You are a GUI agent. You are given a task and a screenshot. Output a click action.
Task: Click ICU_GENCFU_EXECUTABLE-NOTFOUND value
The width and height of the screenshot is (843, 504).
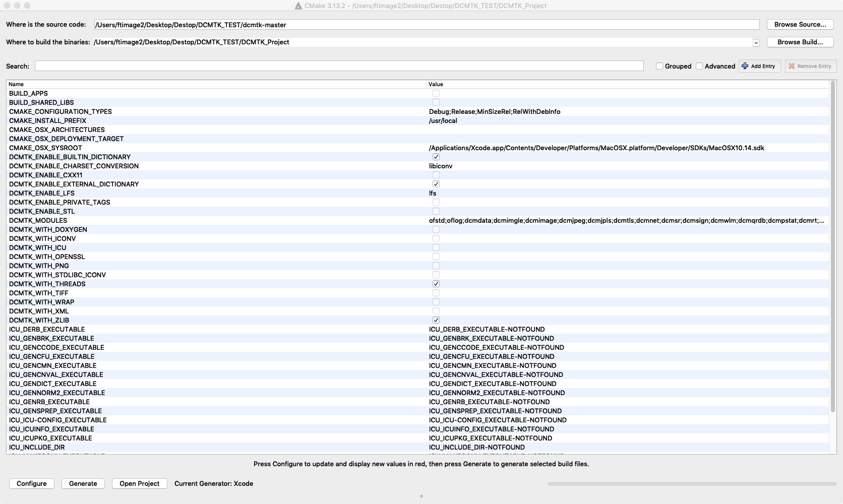(x=492, y=356)
